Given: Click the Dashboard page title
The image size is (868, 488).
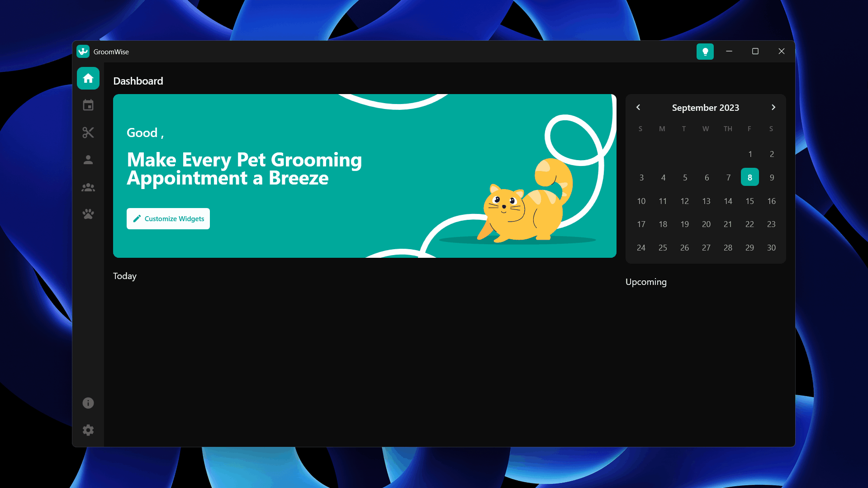Looking at the screenshot, I should [138, 81].
